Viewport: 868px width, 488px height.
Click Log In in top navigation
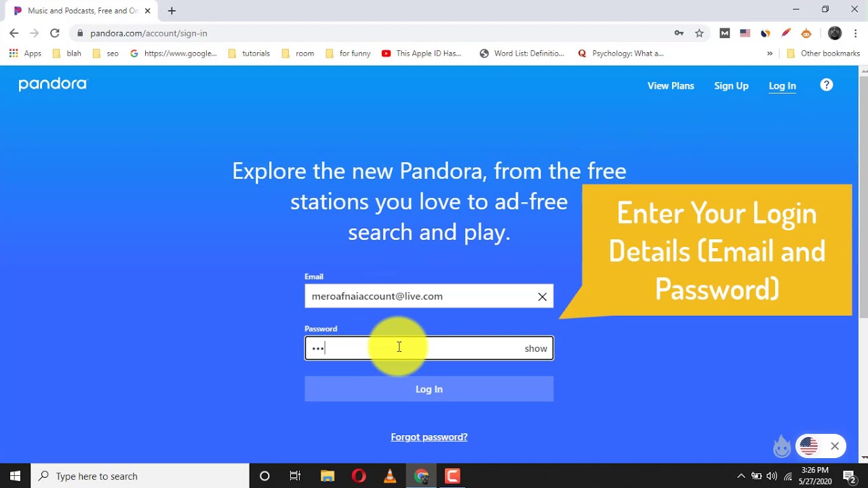click(782, 85)
